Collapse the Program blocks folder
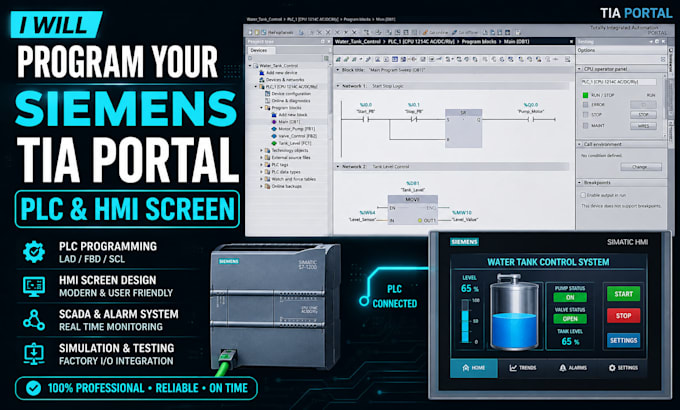The width and height of the screenshot is (680, 410). 262,107
